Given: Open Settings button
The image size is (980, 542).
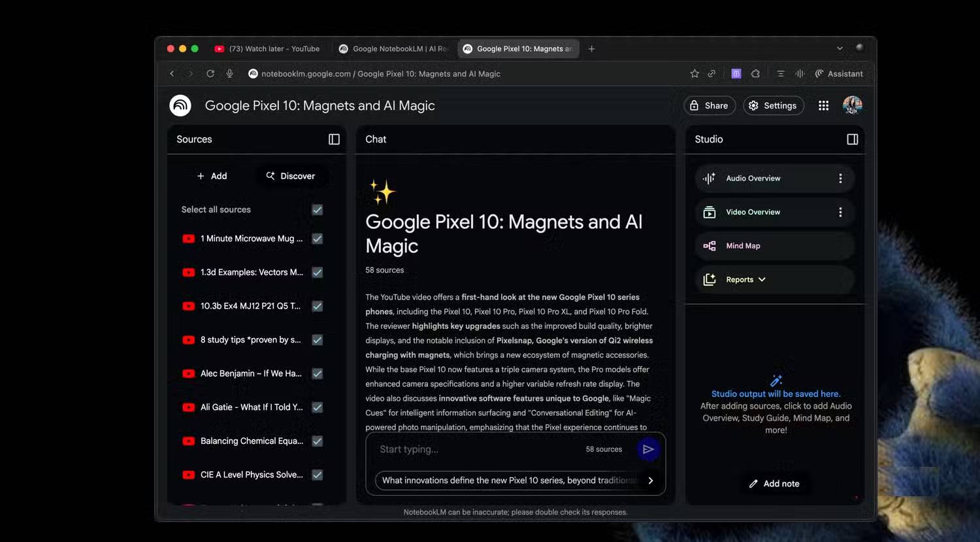Looking at the screenshot, I should click(x=774, y=105).
